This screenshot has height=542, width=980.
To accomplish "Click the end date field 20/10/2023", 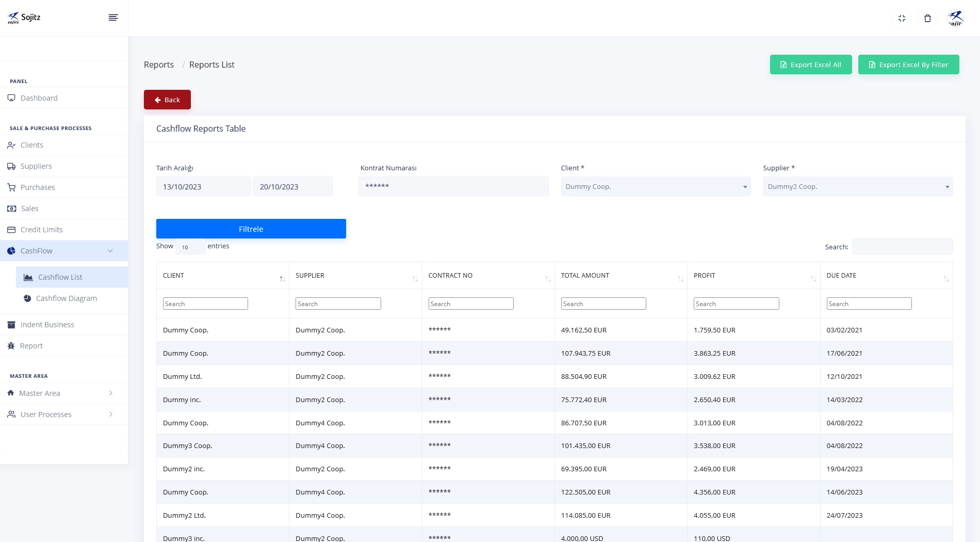I will (293, 186).
